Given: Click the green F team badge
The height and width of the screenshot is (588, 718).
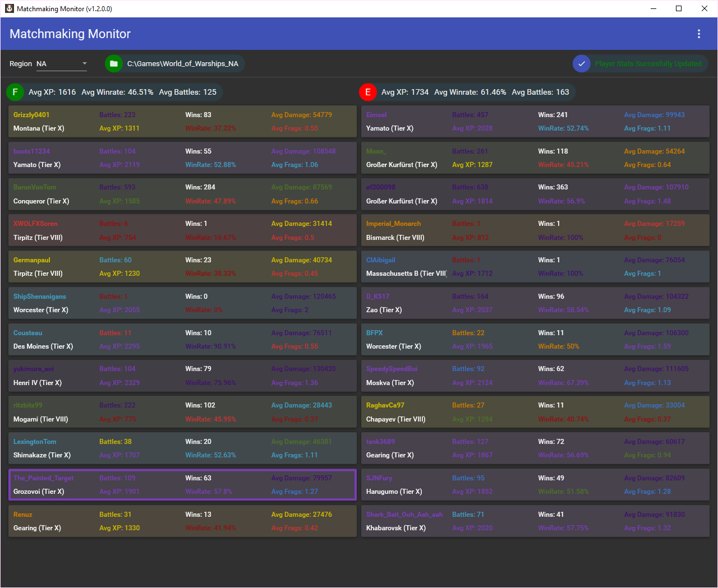Looking at the screenshot, I should pyautogui.click(x=15, y=92).
